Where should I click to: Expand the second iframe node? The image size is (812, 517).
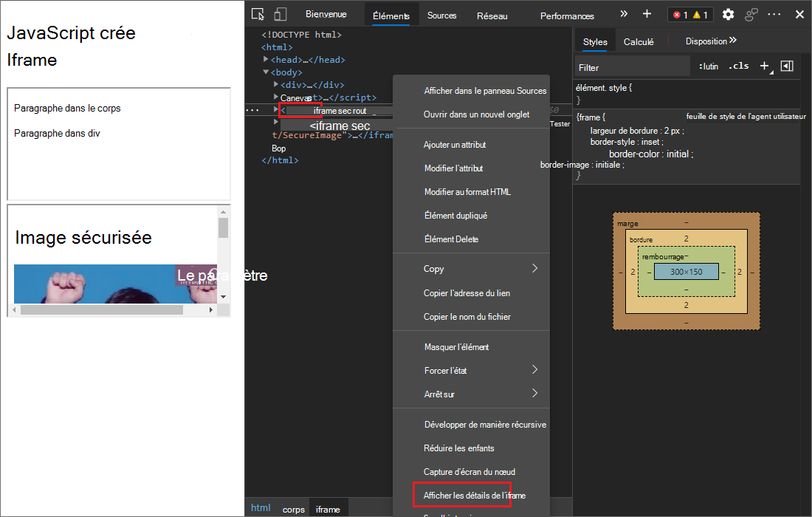[276, 121]
